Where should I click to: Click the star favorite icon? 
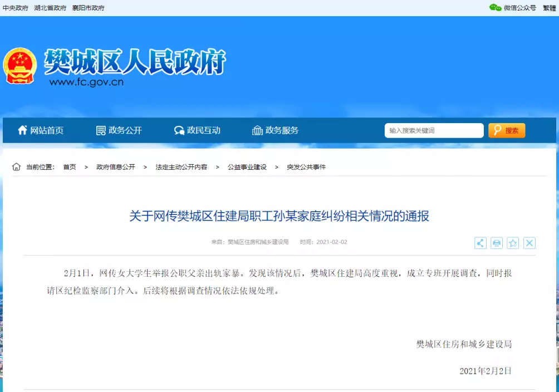[513, 243]
